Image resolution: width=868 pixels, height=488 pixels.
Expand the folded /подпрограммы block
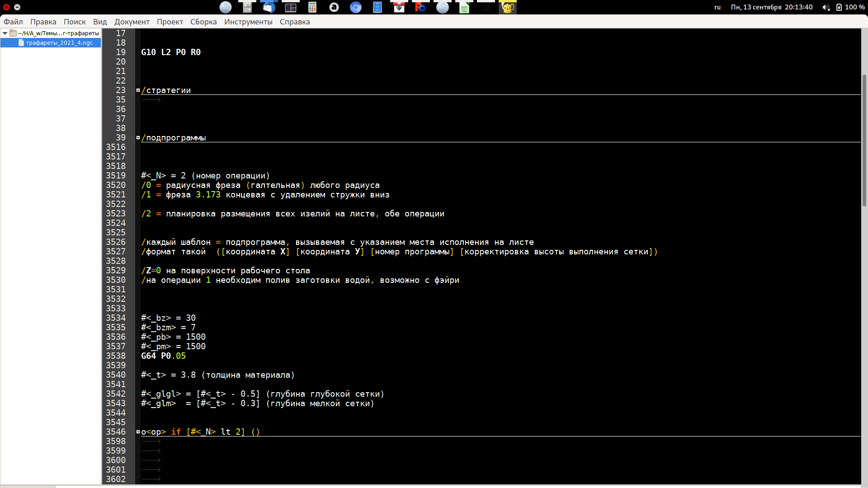[x=138, y=138]
